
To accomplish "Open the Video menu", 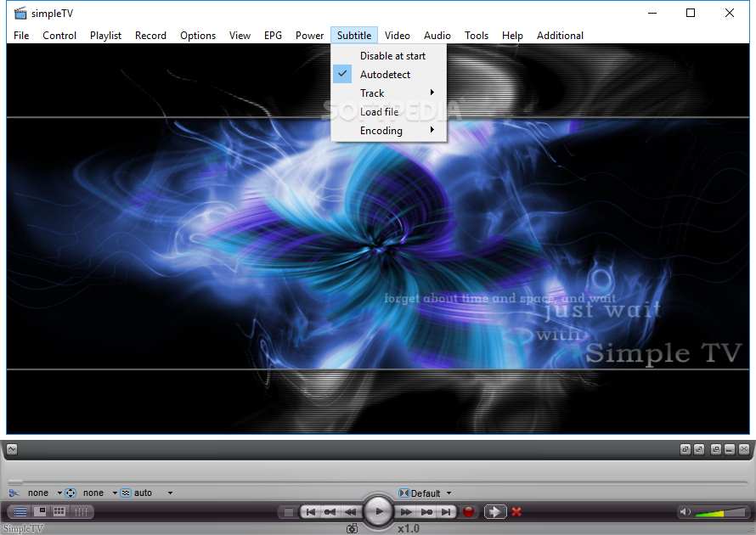I will click(398, 35).
